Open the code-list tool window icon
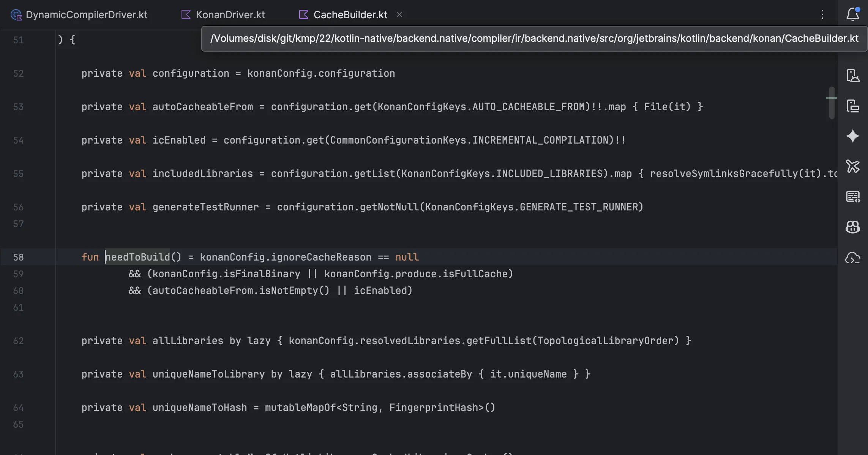Viewport: 868px width, 455px height. tap(852, 197)
